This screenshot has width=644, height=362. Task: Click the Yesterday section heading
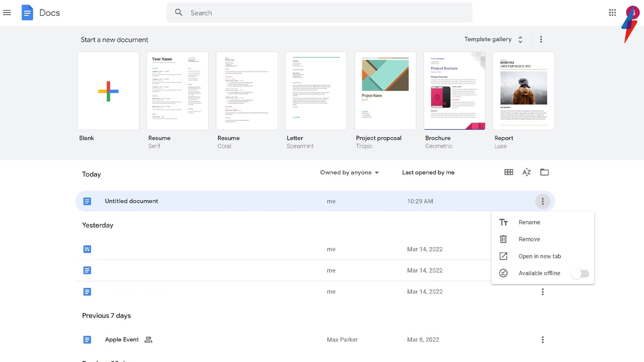(98, 225)
